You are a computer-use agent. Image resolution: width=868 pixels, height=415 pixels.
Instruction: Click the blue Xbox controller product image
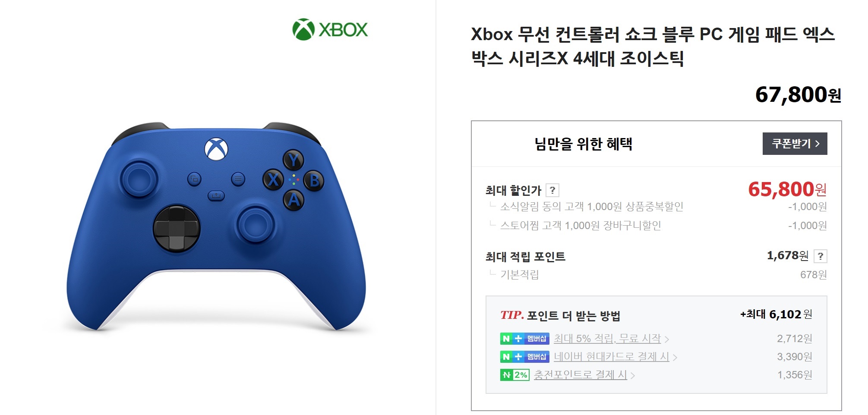216,226
